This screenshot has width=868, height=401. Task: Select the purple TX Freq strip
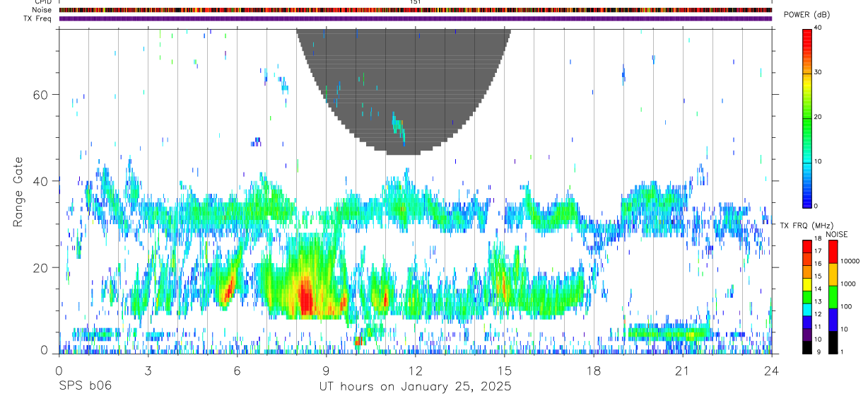tap(416, 18)
